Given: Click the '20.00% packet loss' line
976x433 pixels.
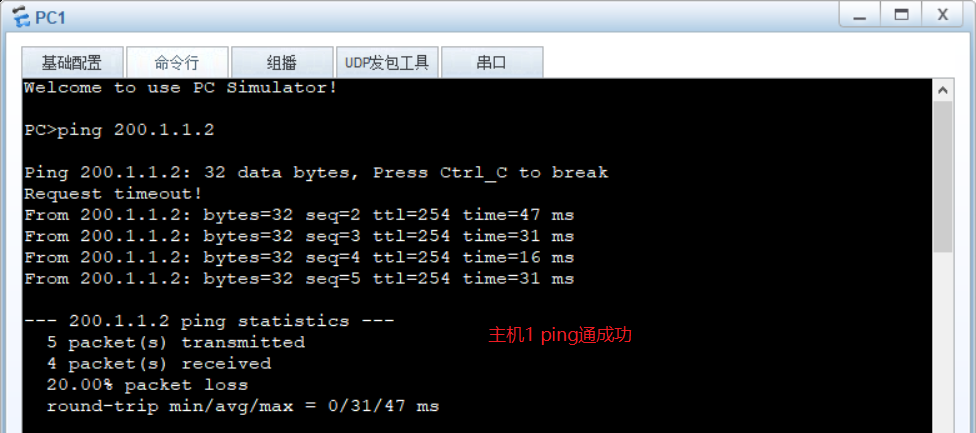Looking at the screenshot, I should pos(147,385).
